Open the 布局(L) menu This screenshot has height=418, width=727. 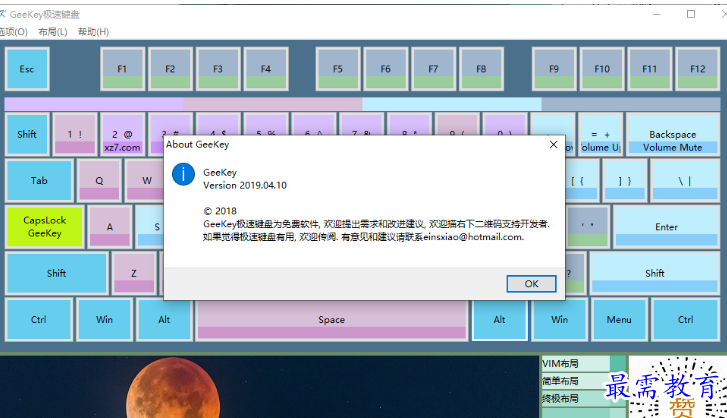click(x=52, y=32)
